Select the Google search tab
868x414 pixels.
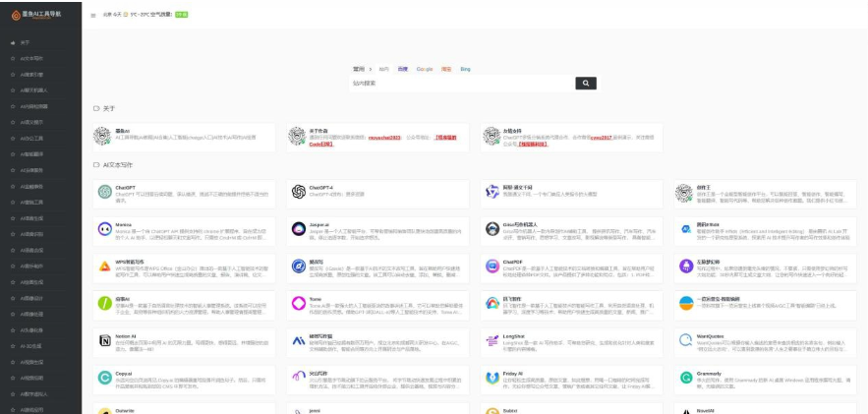[425, 69]
